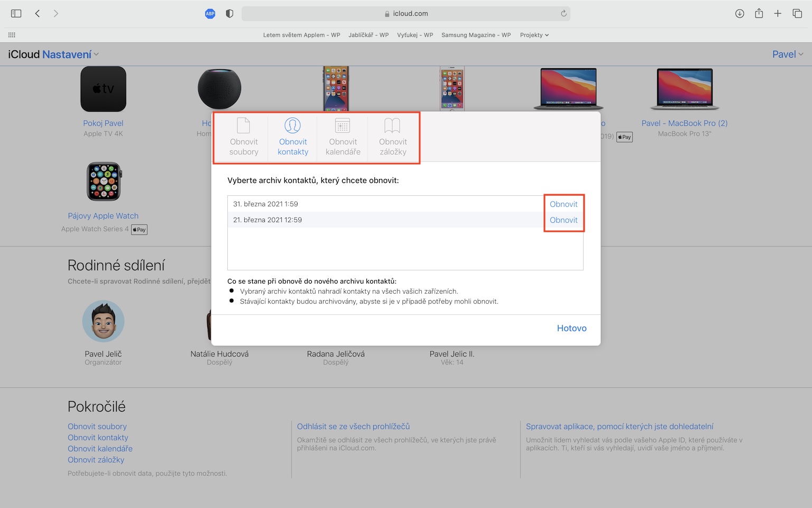The width and height of the screenshot is (812, 508).
Task: Open a new tab
Action: pyautogui.click(x=778, y=14)
